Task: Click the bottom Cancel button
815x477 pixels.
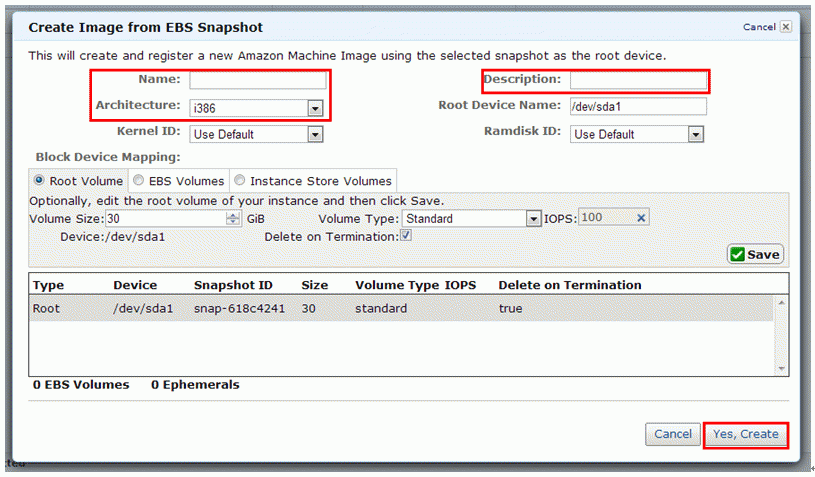Action: (673, 434)
